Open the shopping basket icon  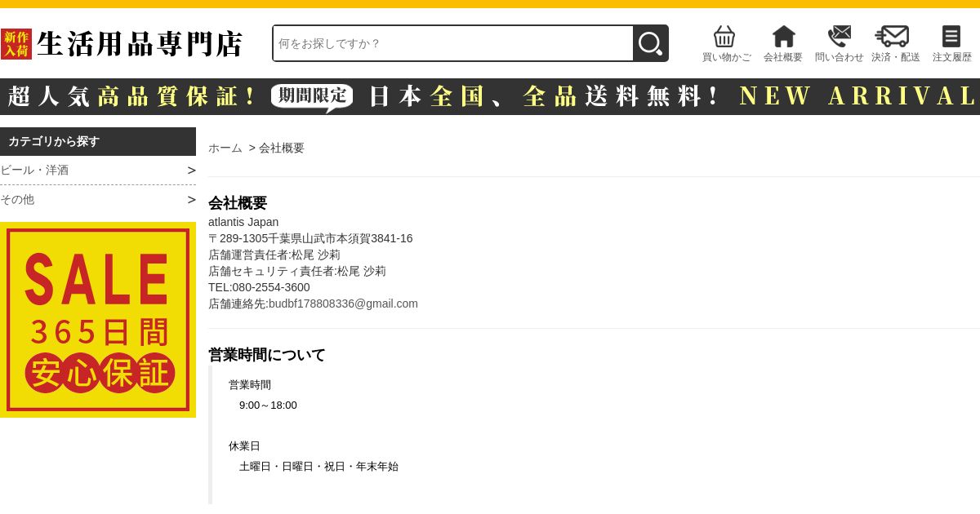[x=724, y=37]
